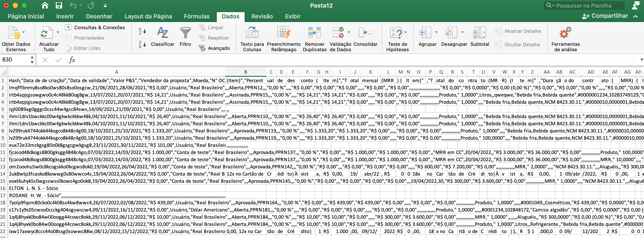Click the Subtotal icon
This screenshot has width=644, height=238.
(479, 33)
